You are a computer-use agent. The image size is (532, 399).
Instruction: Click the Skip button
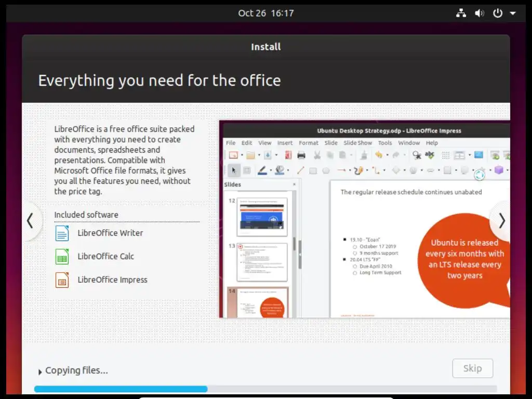pyautogui.click(x=472, y=368)
